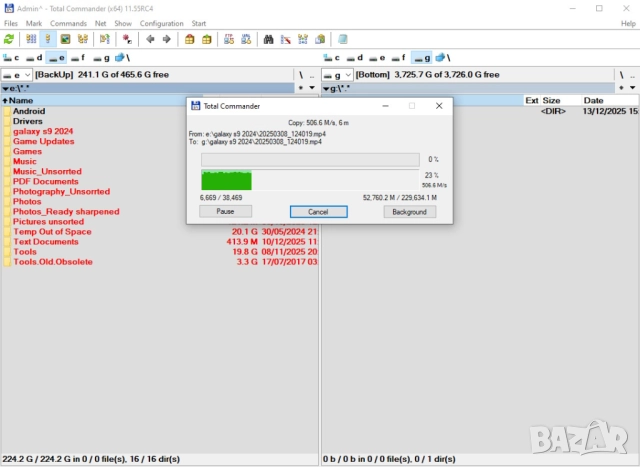The height and width of the screenshot is (467, 640).
Task: Click the Notepad icon at toolbar end
Action: pyautogui.click(x=343, y=39)
